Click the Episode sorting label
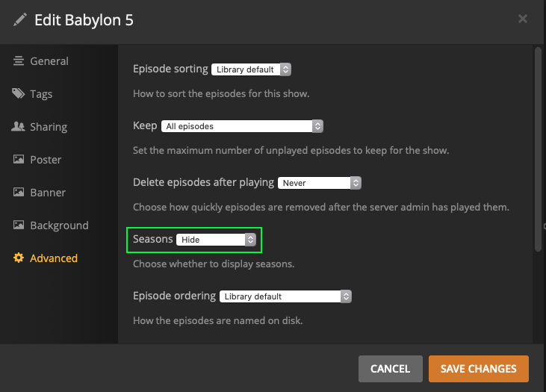Viewport: 546px width, 392px height. point(170,69)
